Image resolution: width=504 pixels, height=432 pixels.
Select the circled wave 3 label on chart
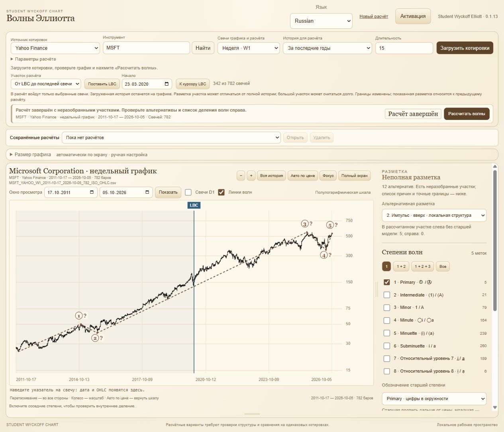click(x=305, y=224)
